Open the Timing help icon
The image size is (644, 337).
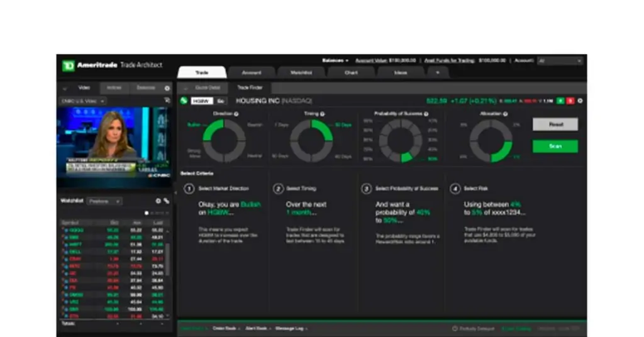[x=323, y=114]
